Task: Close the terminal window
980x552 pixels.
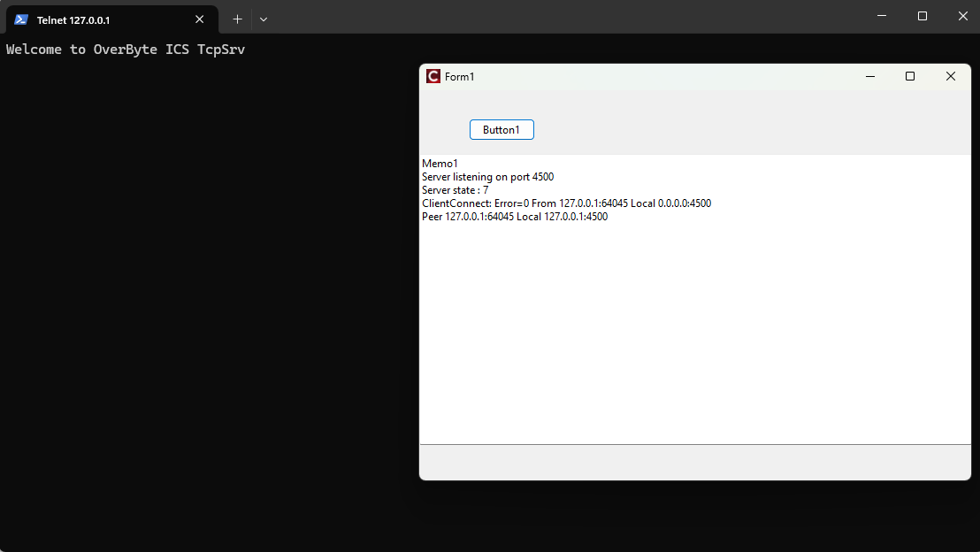Action: [962, 16]
